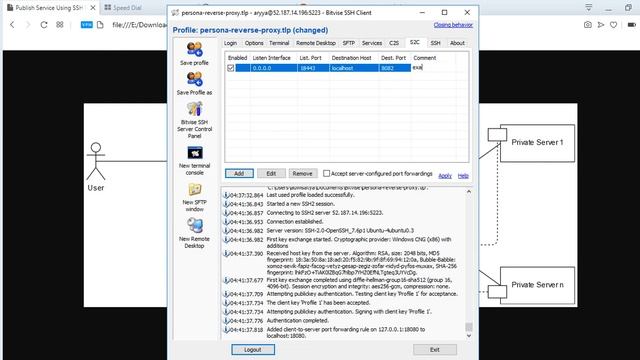Click the browser snapshot camera icon
The width and height of the screenshot is (640, 360).
(587, 25)
